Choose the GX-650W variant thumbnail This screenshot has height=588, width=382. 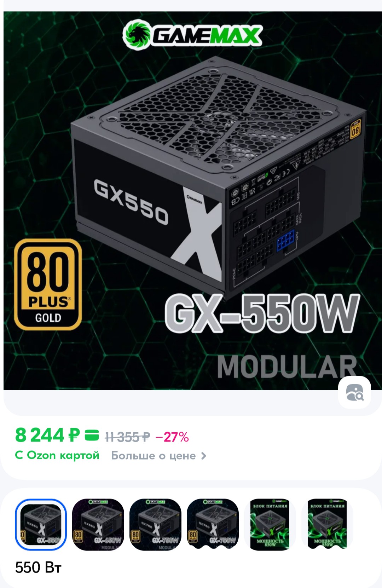[x=98, y=524]
